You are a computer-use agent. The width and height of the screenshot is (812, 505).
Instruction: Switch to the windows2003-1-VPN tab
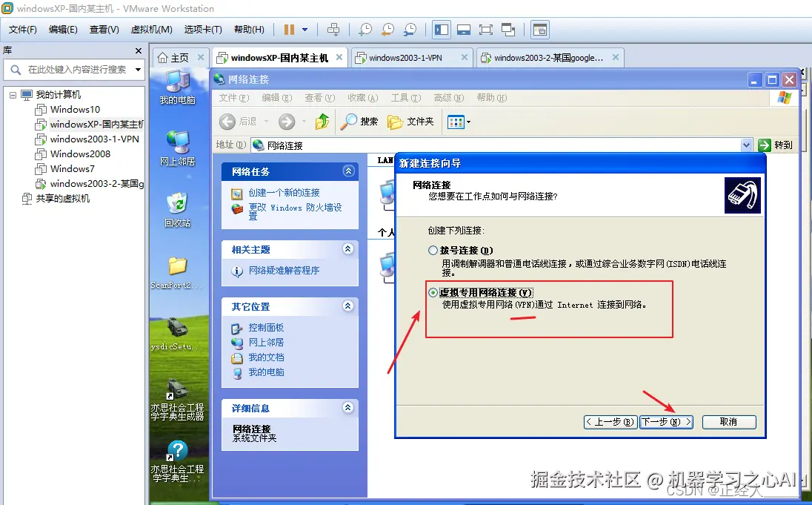405,58
